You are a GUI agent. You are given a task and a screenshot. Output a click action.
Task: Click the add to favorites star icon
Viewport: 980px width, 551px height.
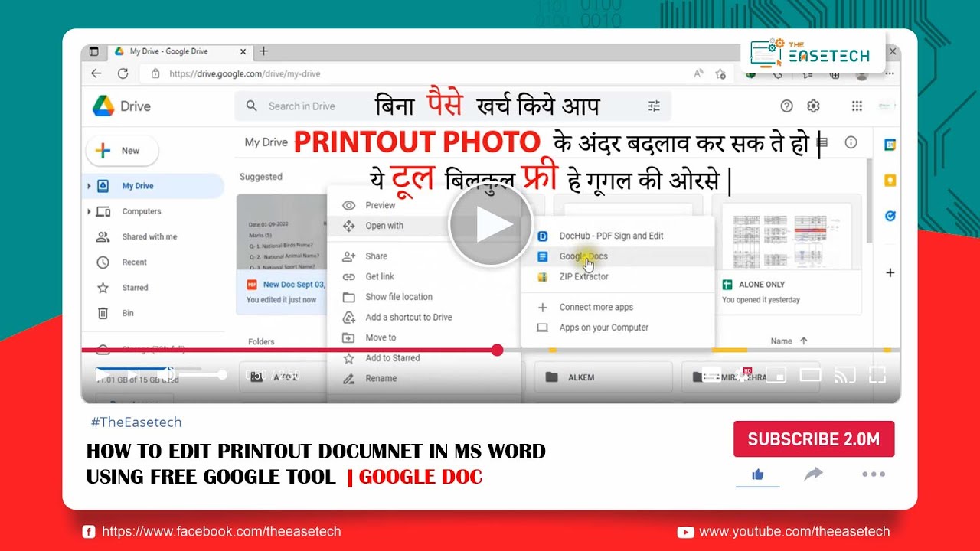[720, 73]
